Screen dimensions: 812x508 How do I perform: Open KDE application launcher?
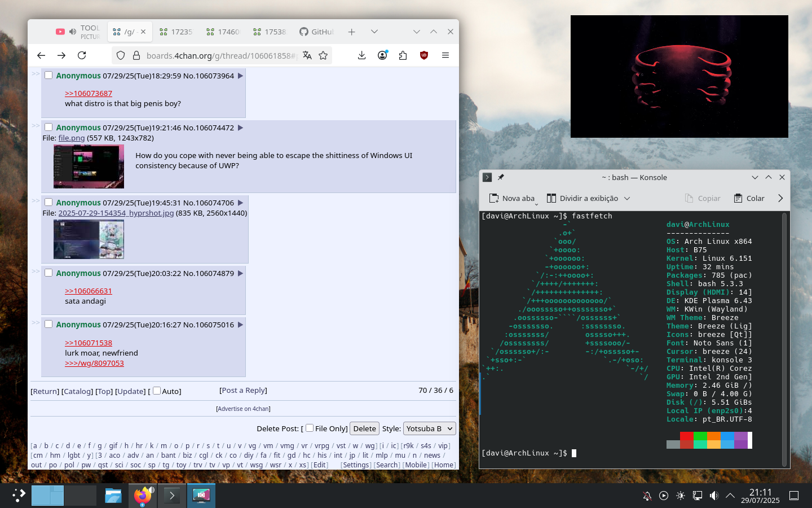19,496
